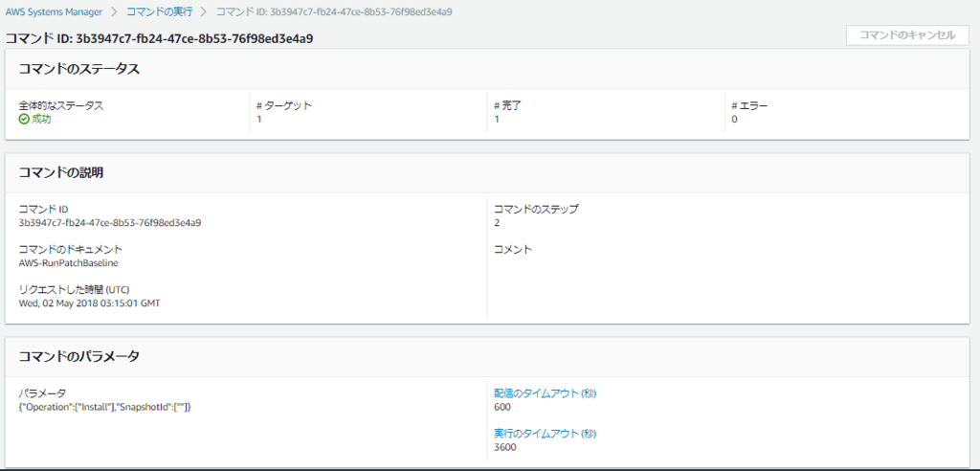Select the Wed, 02 May 2018 03:15:01 GMT timestamp
This screenshot has height=471, width=980.
[89, 303]
